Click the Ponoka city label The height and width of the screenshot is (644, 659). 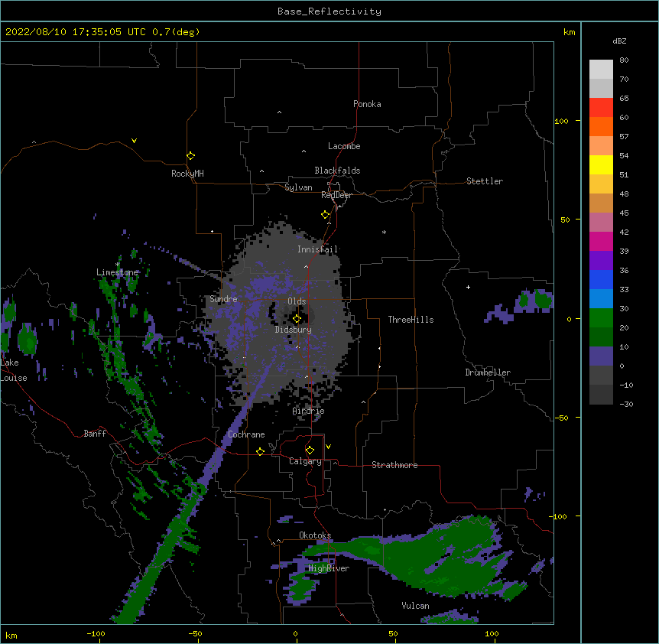coord(367,104)
